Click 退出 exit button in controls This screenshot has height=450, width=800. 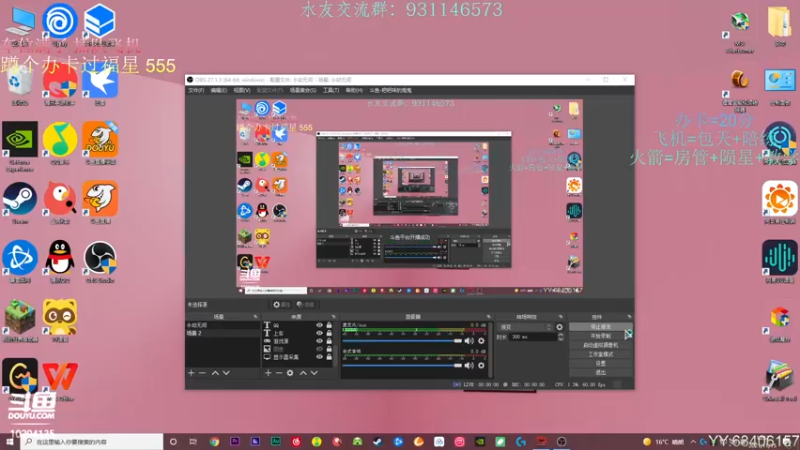pos(601,372)
